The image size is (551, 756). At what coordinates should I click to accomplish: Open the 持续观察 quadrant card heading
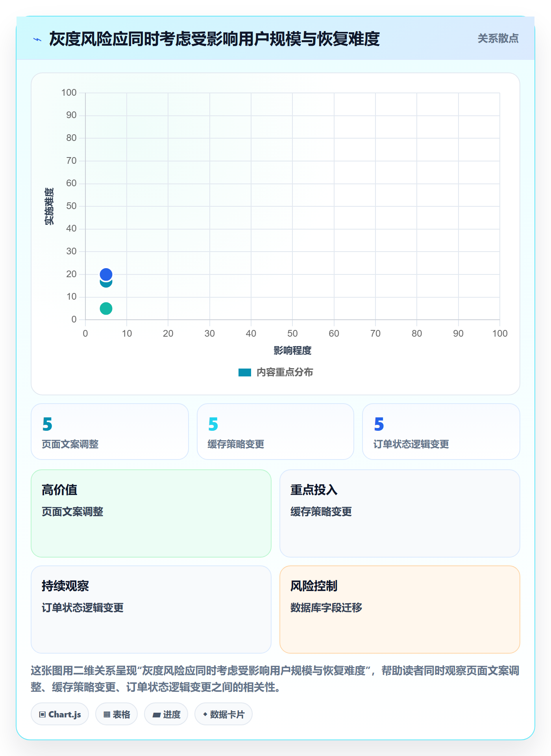tap(65, 586)
